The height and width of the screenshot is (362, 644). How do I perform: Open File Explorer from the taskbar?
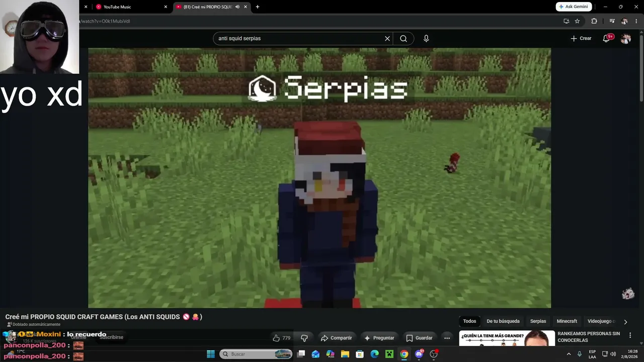345,354
